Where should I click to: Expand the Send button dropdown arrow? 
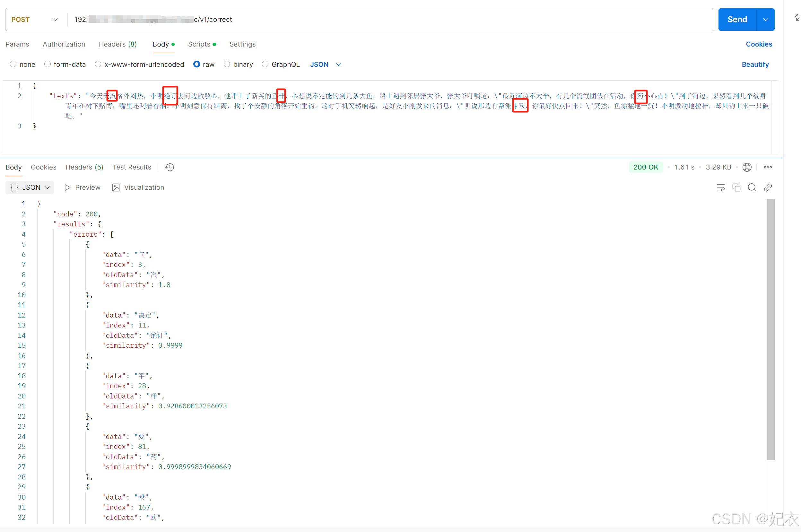(766, 19)
